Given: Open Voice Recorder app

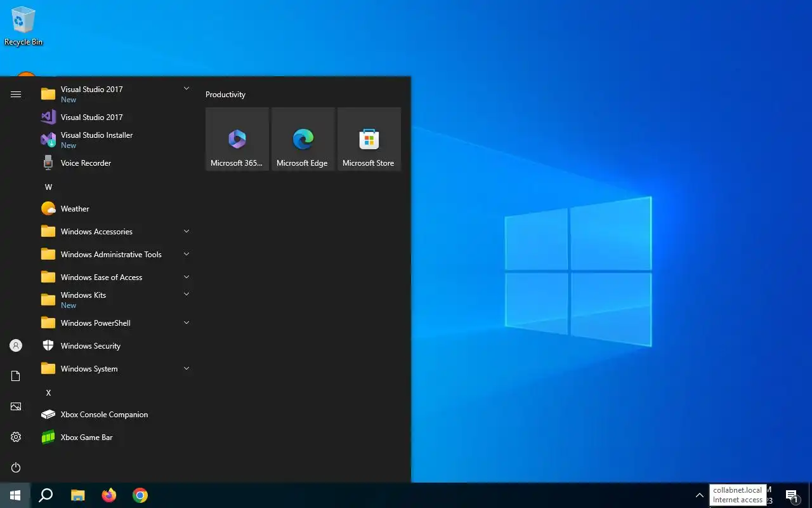Looking at the screenshot, I should pyautogui.click(x=115, y=163).
